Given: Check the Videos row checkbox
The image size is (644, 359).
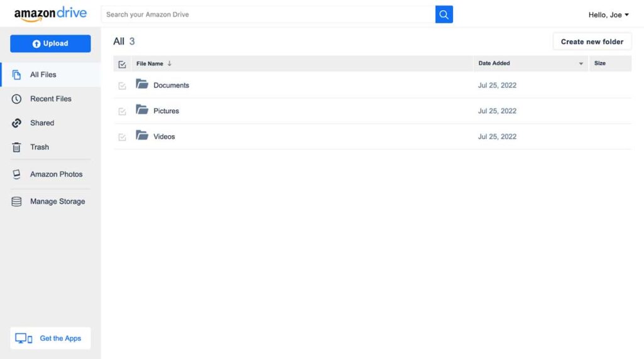Looking at the screenshot, I should coord(122,137).
